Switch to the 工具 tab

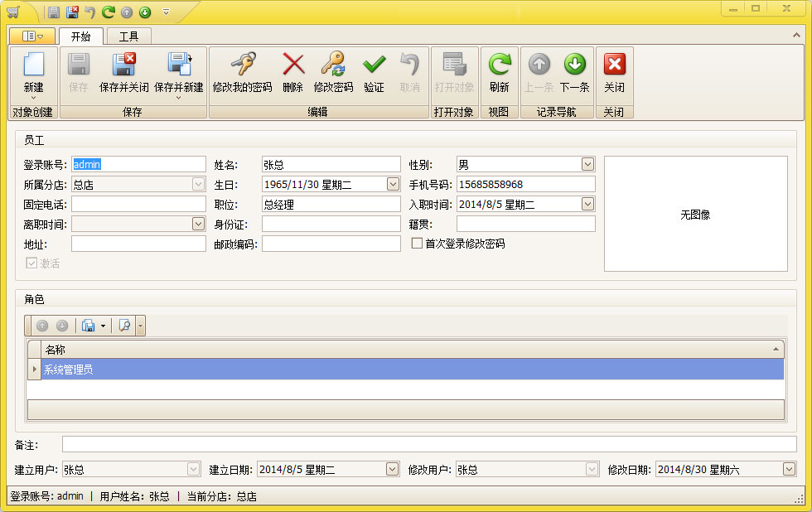pyautogui.click(x=128, y=36)
